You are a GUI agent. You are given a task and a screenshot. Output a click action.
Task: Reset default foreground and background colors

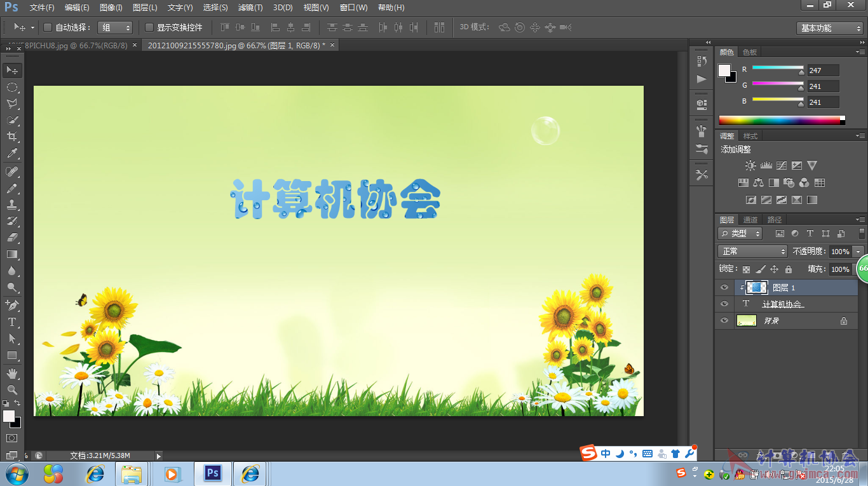tap(6, 403)
